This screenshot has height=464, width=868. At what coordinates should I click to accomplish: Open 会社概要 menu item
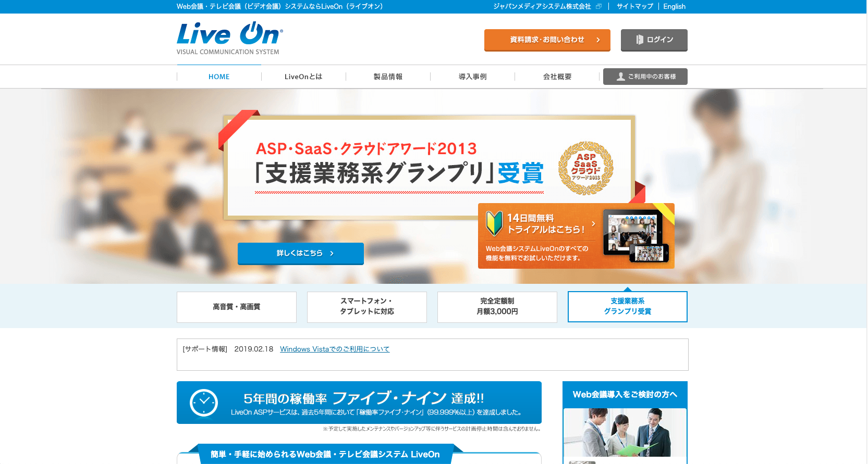click(557, 77)
